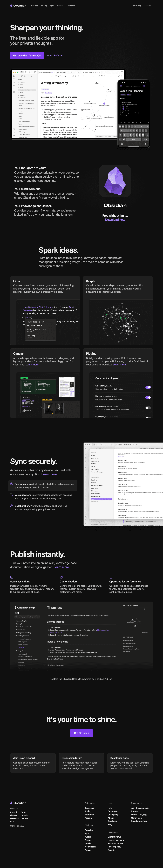Enable the Dataview plugin toggle

(148, 408)
